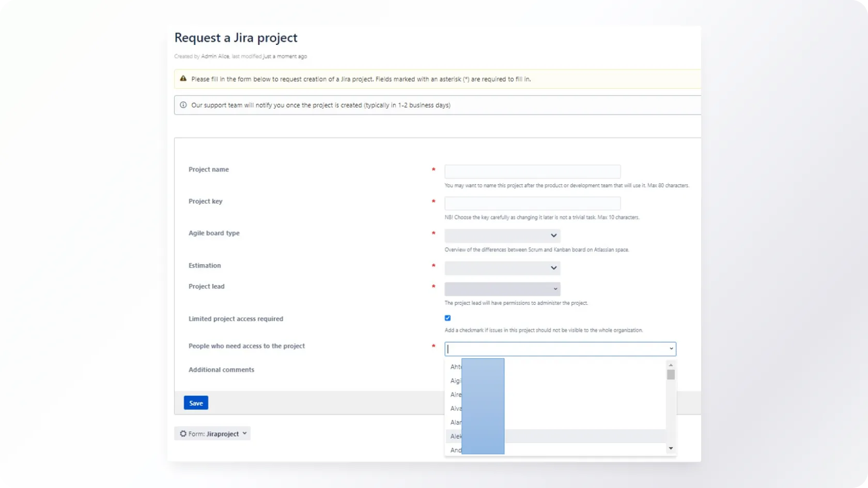Image resolution: width=868 pixels, height=488 pixels.
Task: Open the Project lead dropdown
Action: pyautogui.click(x=502, y=289)
